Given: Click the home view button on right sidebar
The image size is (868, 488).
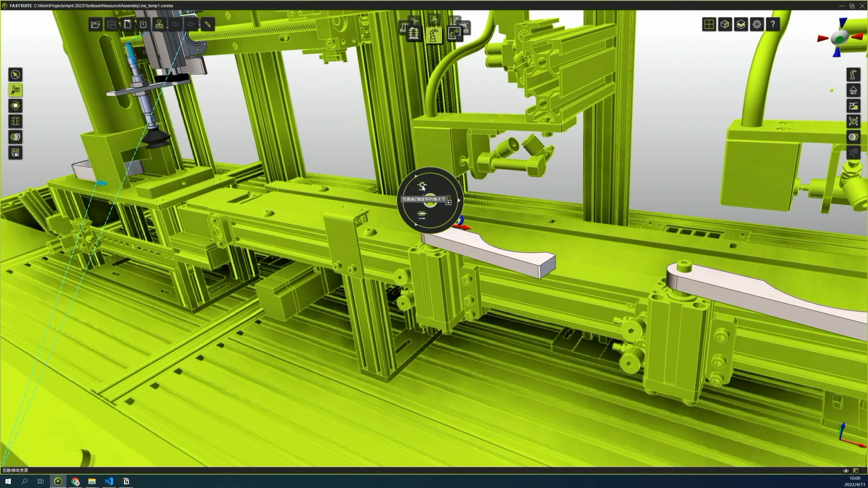Looking at the screenshot, I should click(853, 90).
